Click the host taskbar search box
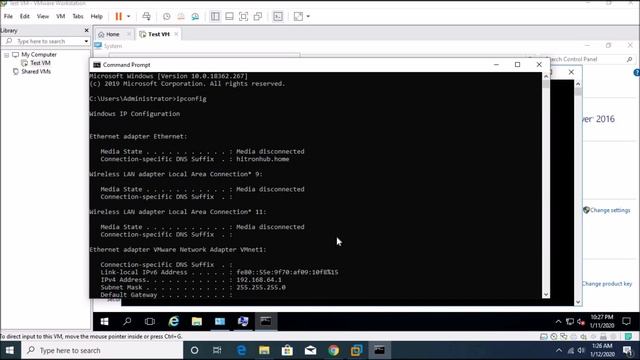The image size is (640, 360). [102, 350]
